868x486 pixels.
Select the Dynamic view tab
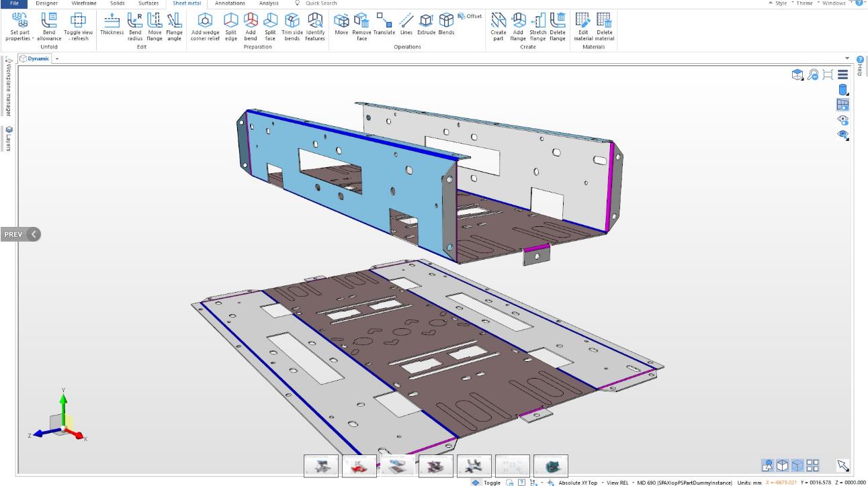coord(34,59)
